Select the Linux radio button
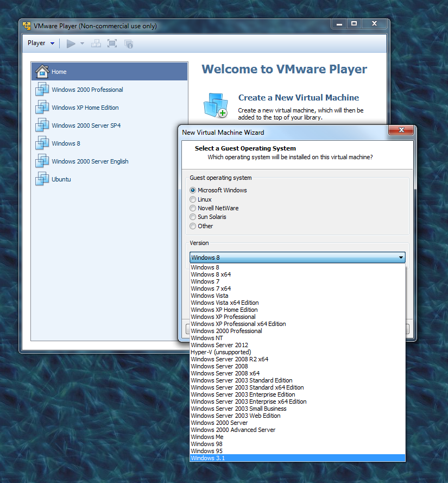This screenshot has width=448, height=483. (x=193, y=199)
